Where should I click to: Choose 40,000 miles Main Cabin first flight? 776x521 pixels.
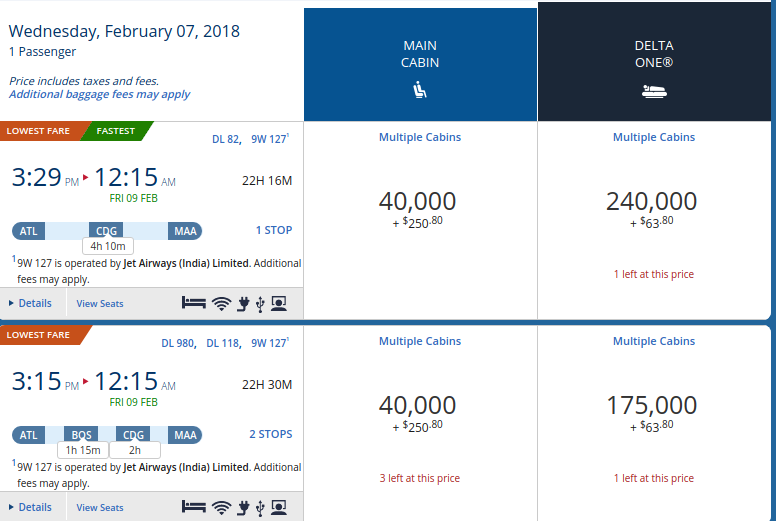pos(418,203)
